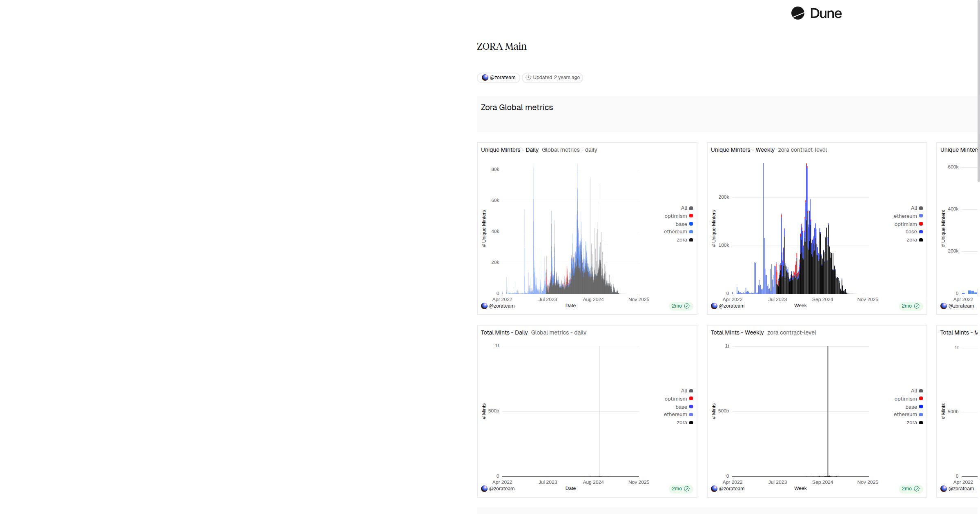Screen dimensions: 980x514
Task: Open the Unique Minters - Daily chart title
Action: coord(509,150)
